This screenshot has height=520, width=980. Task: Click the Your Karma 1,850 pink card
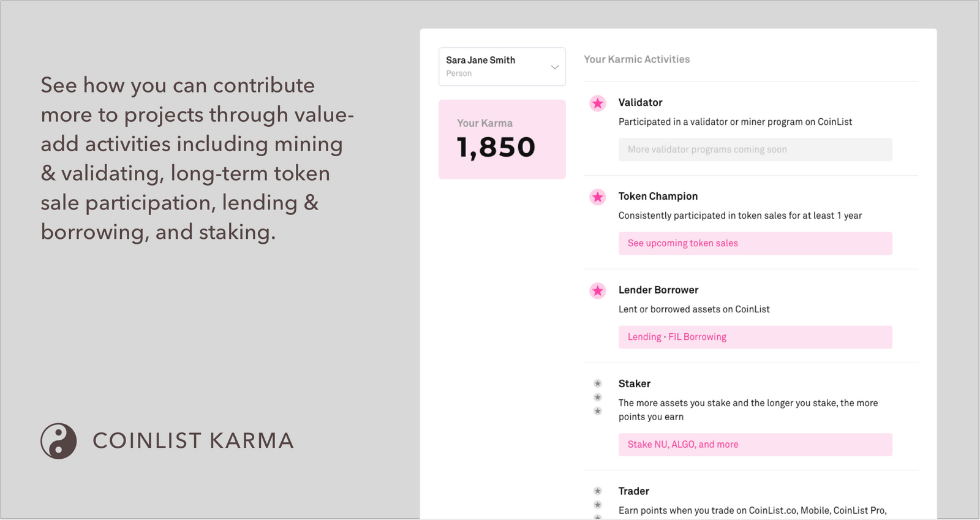(x=502, y=139)
